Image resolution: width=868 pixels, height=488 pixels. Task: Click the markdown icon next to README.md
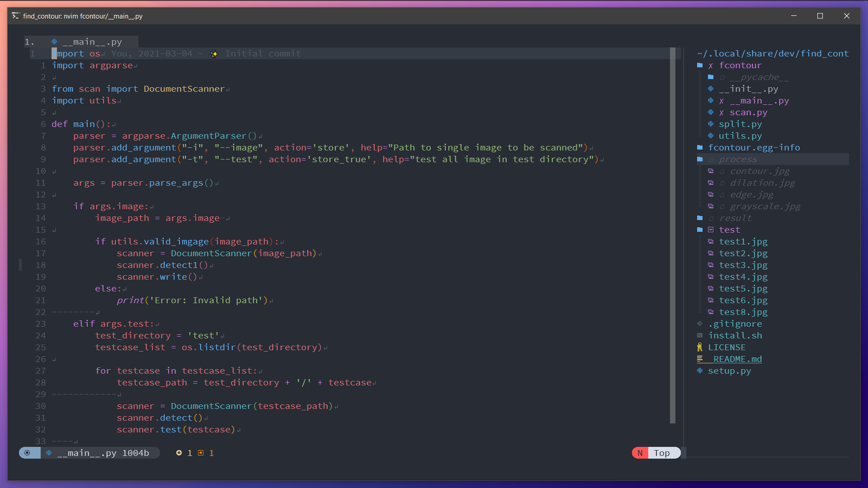tap(700, 359)
